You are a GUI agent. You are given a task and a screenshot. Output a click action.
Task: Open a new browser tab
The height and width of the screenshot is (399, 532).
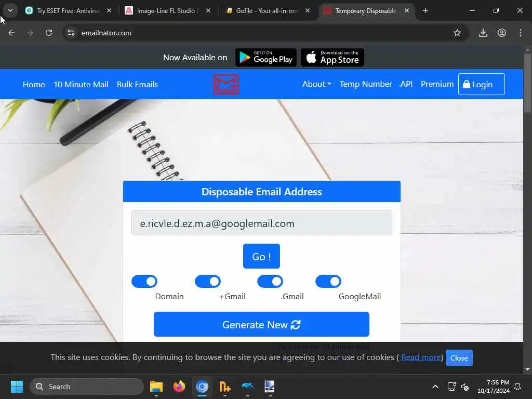point(425,10)
